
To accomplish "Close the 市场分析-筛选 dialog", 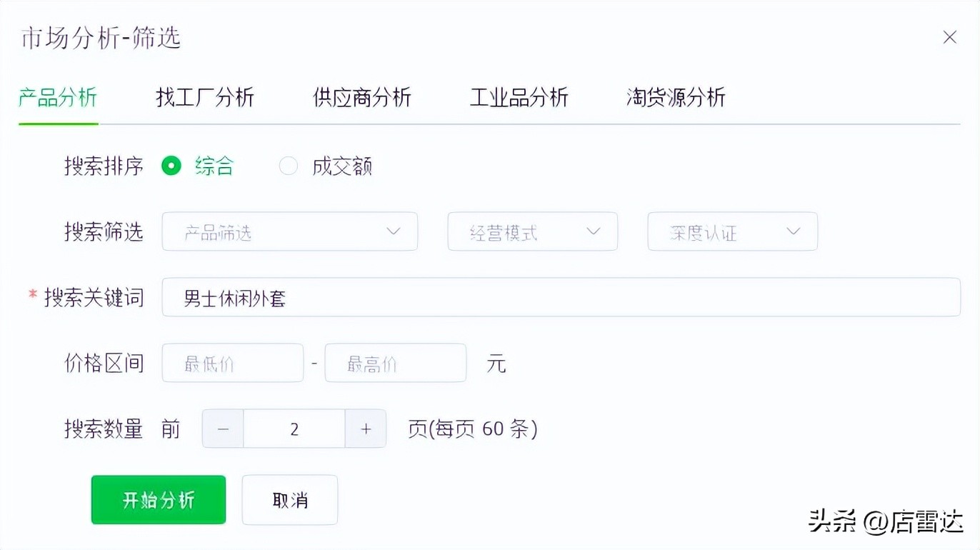I will pos(949,36).
